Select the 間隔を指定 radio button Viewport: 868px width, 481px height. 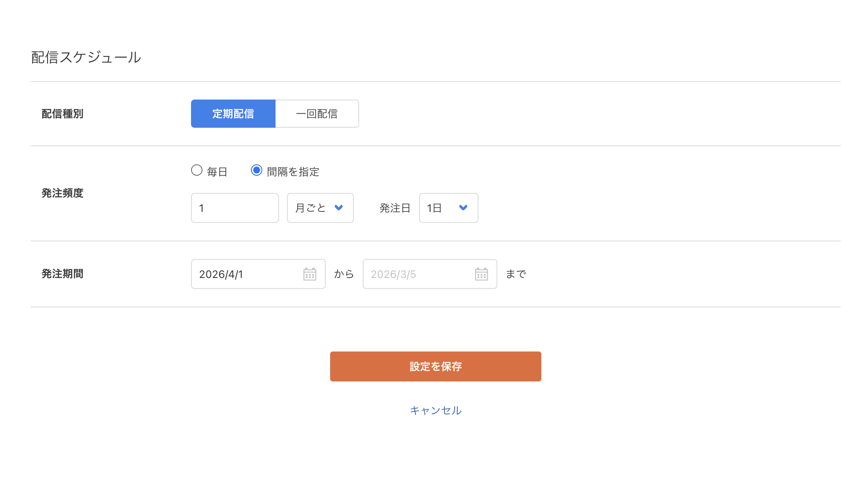point(257,170)
